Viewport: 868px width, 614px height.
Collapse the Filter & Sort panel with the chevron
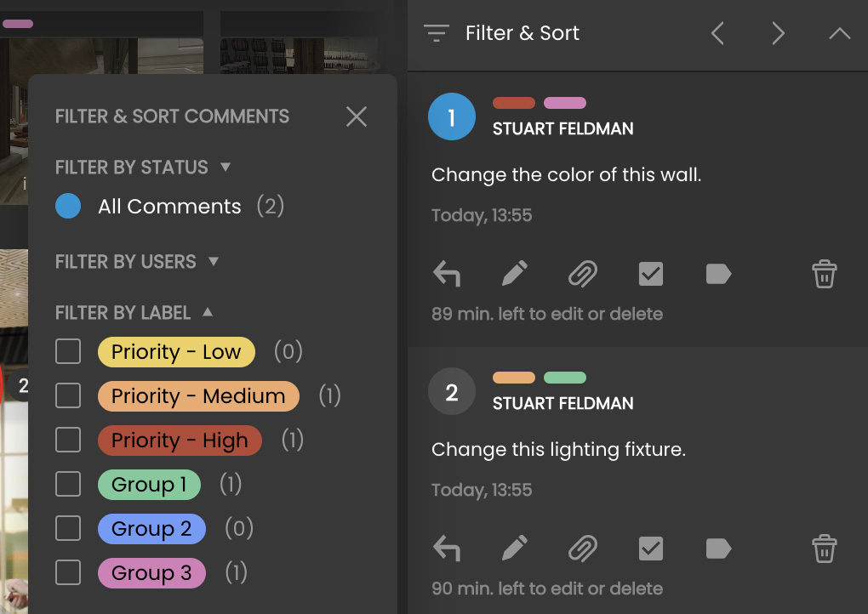pos(839,33)
